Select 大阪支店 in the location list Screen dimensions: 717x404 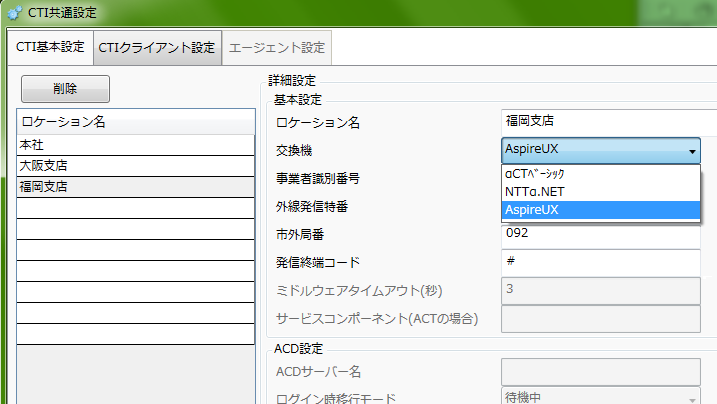[136, 165]
